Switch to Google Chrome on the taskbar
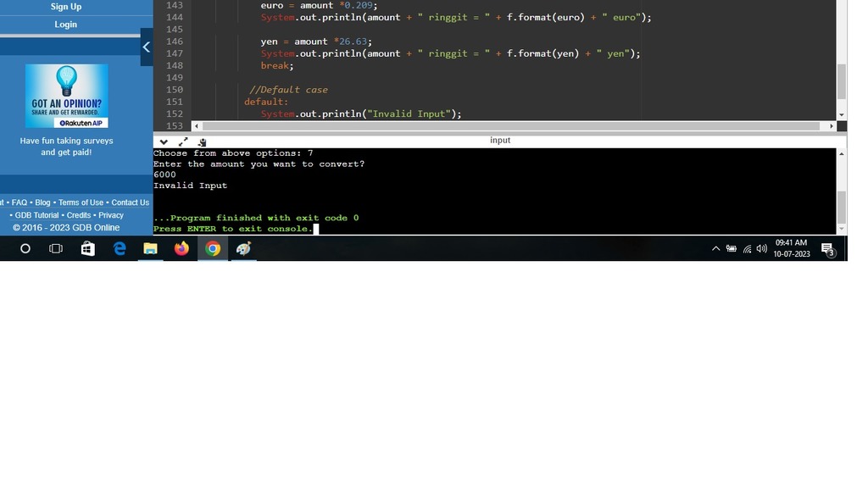 click(213, 249)
